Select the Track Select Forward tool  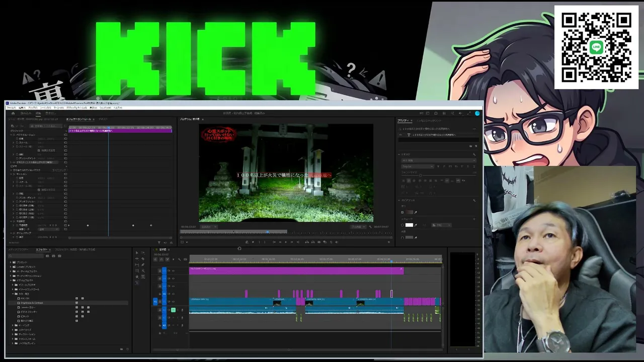point(143,253)
